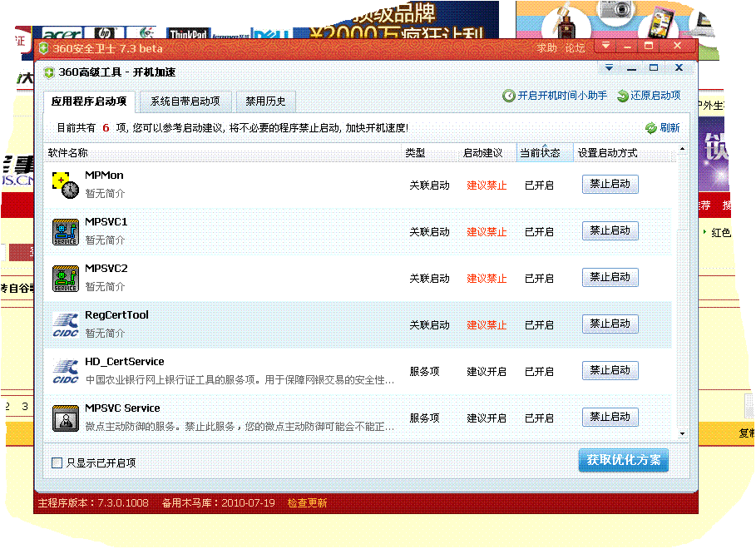Open the 论坛 link in the title bar
The image size is (756, 549).
click(575, 48)
